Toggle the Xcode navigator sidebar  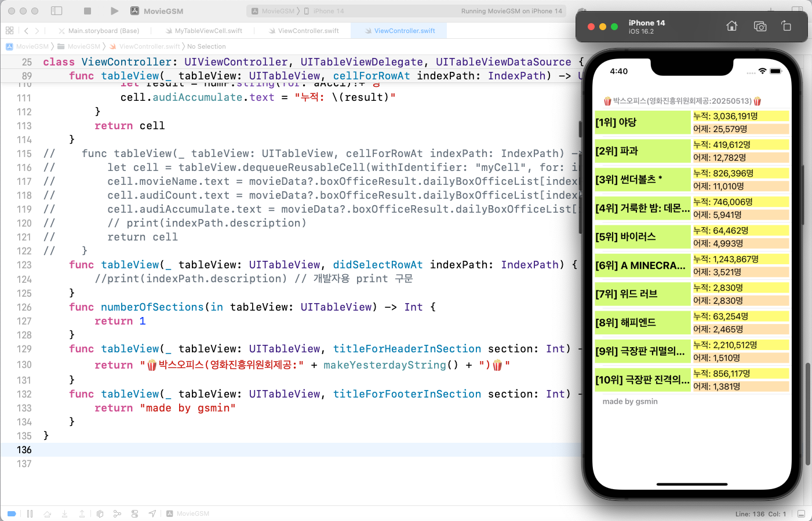[x=57, y=11]
